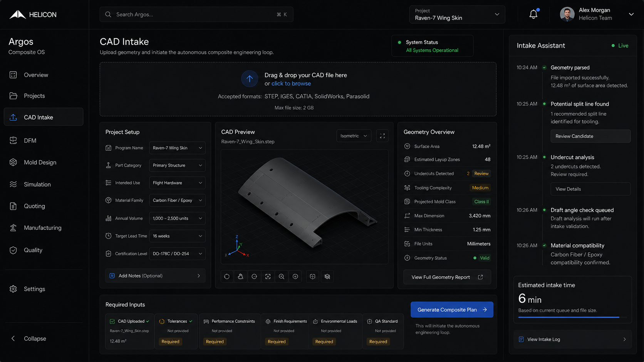The image size is (644, 362).
Task: Open notifications bell
Action: click(533, 14)
